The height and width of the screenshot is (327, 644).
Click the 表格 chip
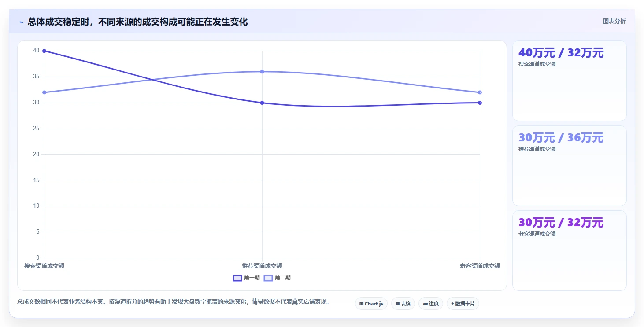[x=403, y=304]
